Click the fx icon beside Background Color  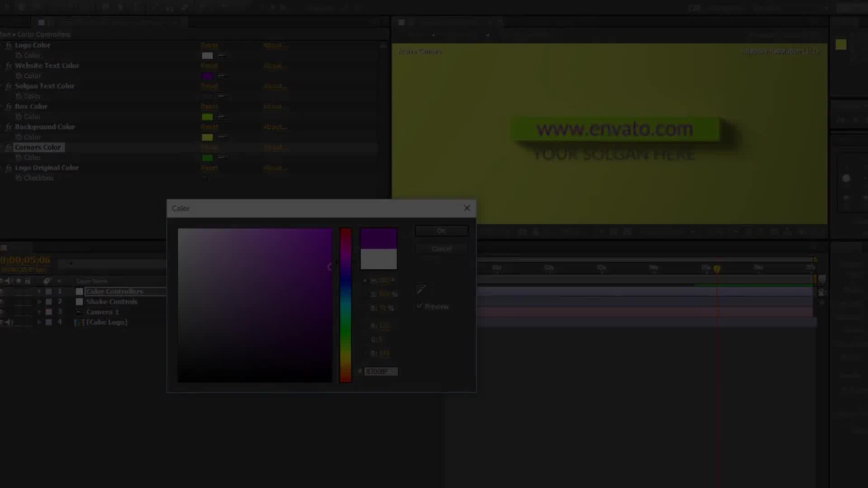click(x=9, y=127)
